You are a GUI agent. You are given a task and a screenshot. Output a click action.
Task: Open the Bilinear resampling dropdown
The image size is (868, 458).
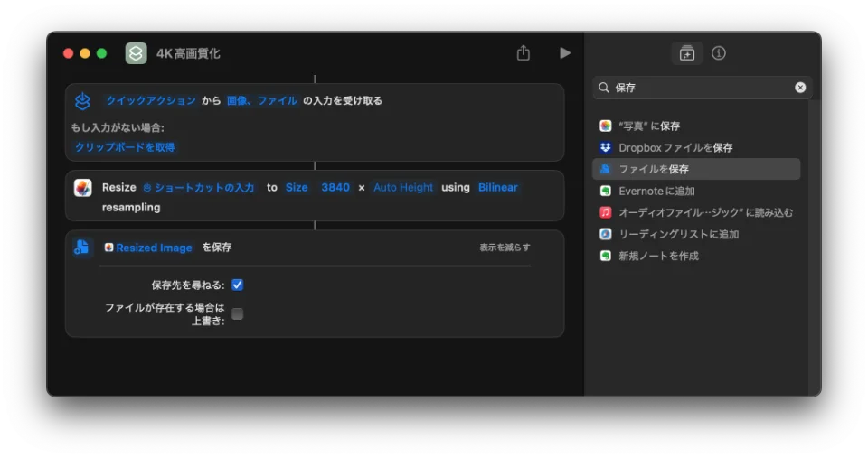498,188
